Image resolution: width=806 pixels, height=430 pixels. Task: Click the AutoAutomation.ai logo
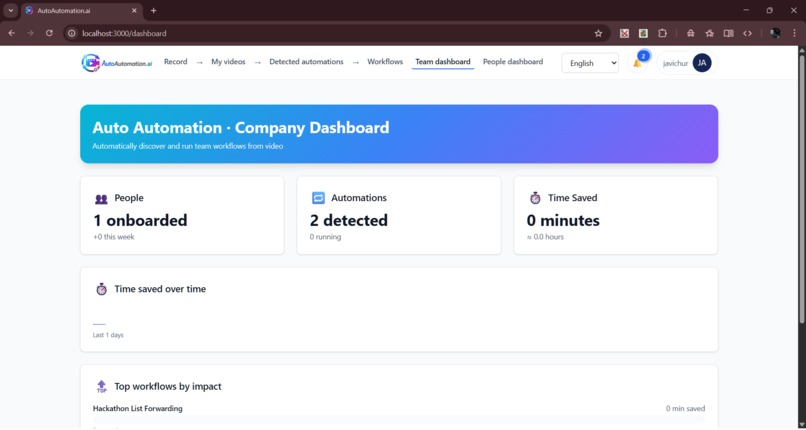[x=117, y=63]
